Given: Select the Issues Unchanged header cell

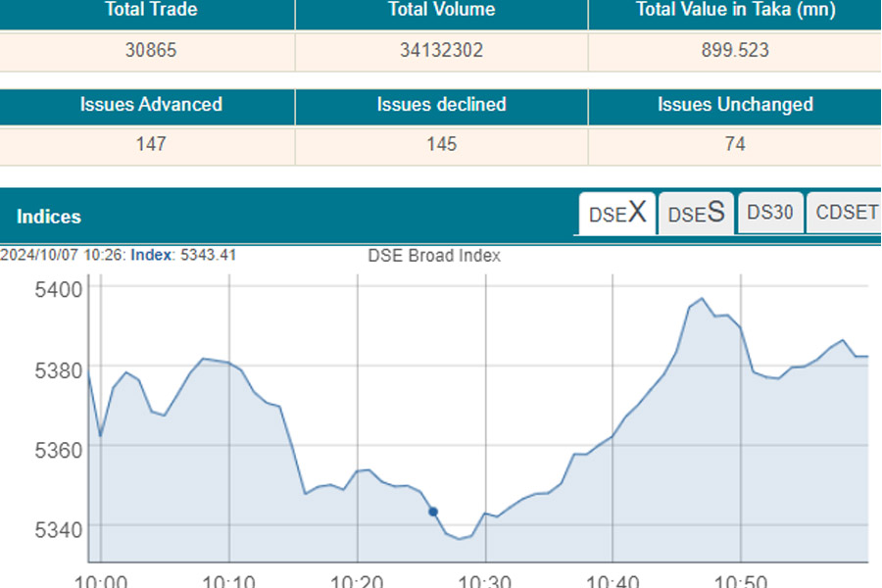Looking at the screenshot, I should [x=735, y=105].
